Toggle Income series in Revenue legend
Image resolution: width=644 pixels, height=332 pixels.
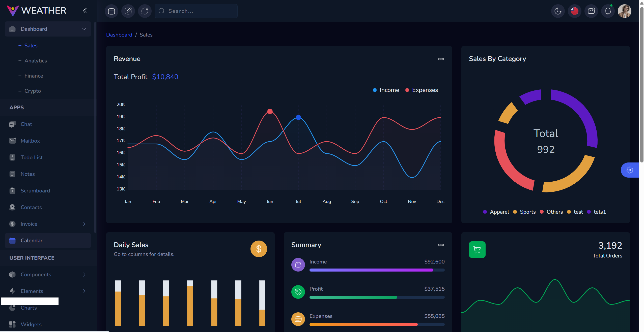click(x=386, y=90)
